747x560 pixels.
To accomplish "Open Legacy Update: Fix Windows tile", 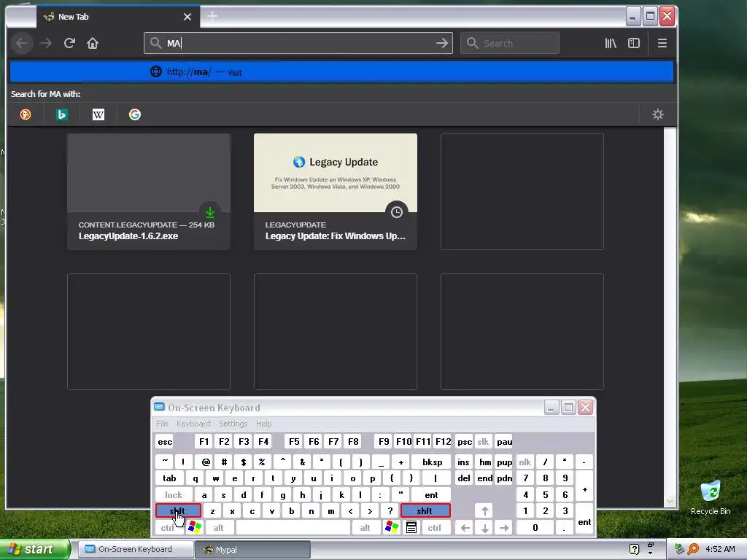I will (336, 192).
